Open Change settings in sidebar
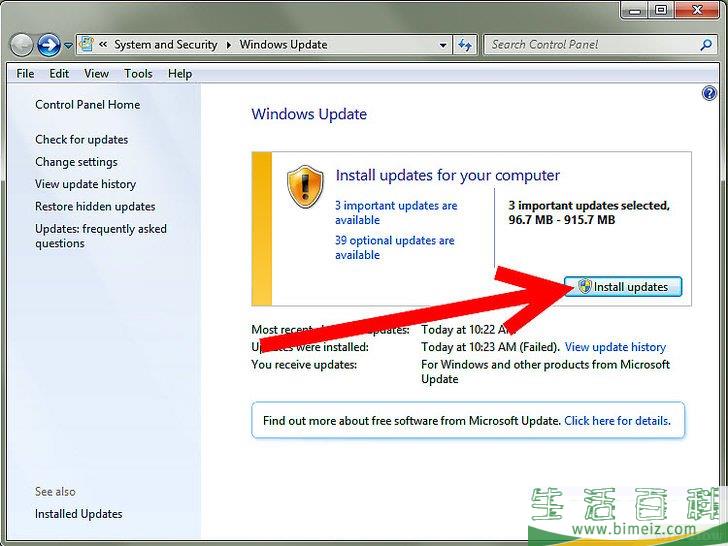This screenshot has height=546, width=728. [x=76, y=162]
